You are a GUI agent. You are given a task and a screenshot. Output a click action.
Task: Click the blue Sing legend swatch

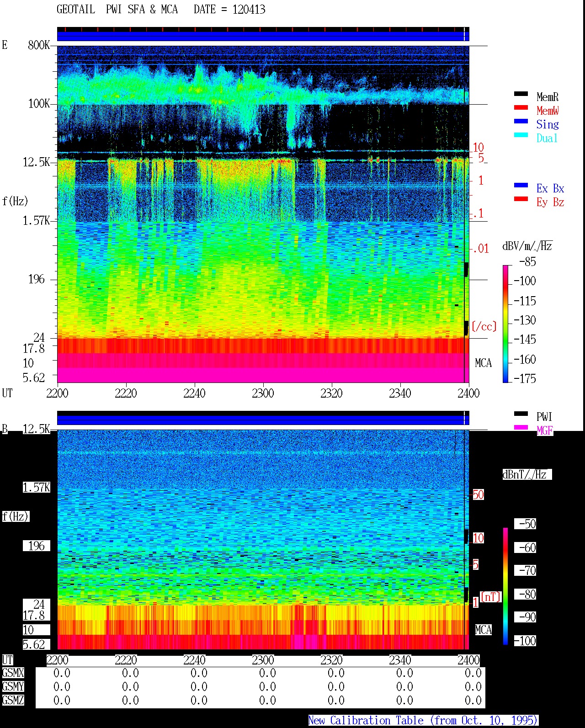point(521,122)
